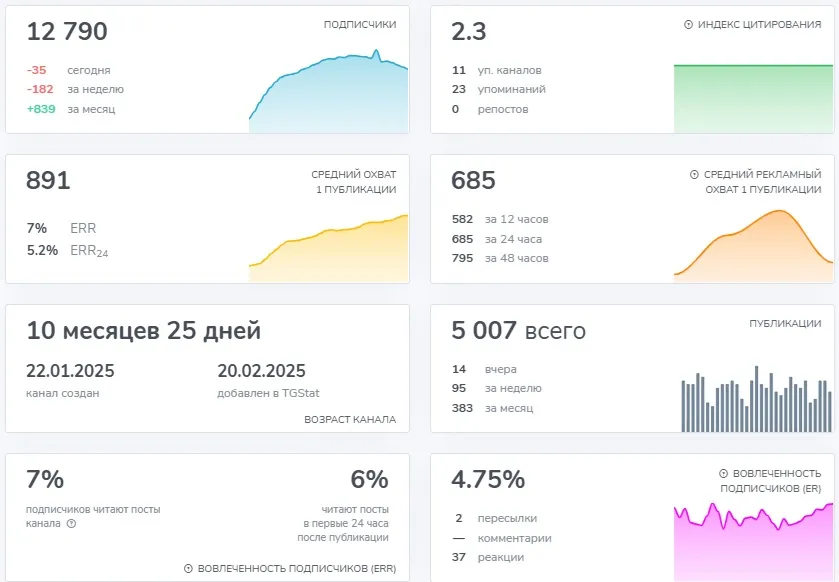Open the ПУБЛИКАЦИИ card label

tap(785, 324)
